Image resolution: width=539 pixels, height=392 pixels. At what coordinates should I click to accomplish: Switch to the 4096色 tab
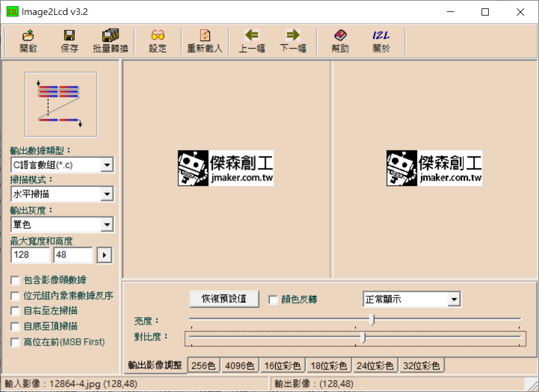(x=240, y=366)
